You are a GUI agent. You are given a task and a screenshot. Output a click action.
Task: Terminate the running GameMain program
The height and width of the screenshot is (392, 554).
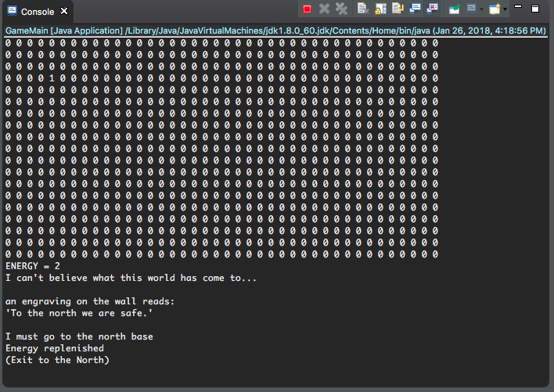[x=308, y=9]
